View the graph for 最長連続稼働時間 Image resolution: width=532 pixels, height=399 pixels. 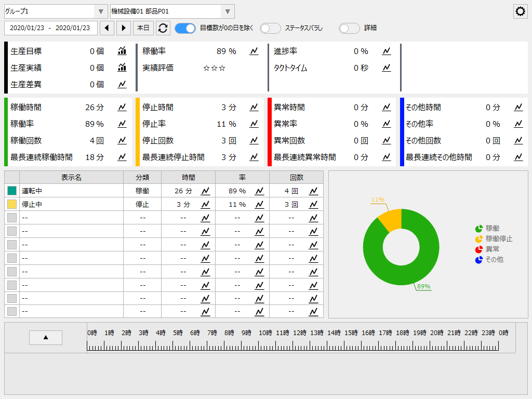pyautogui.click(x=121, y=157)
